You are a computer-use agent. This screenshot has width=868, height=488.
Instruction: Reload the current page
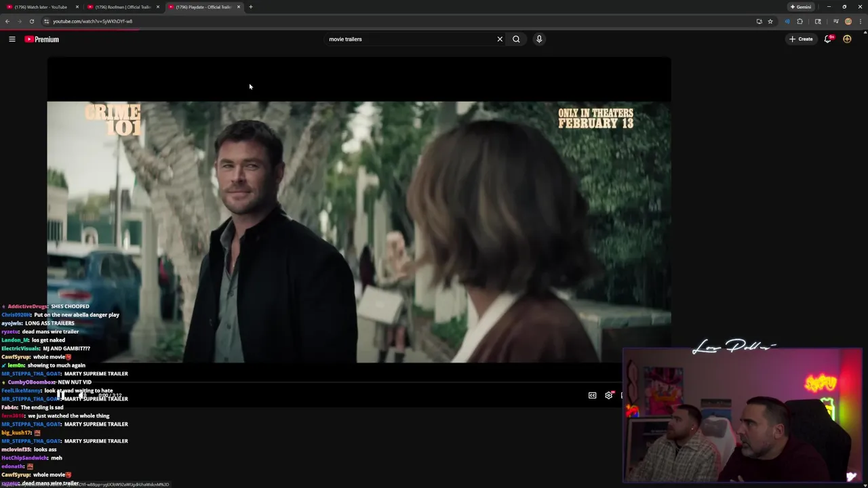pos(31,21)
